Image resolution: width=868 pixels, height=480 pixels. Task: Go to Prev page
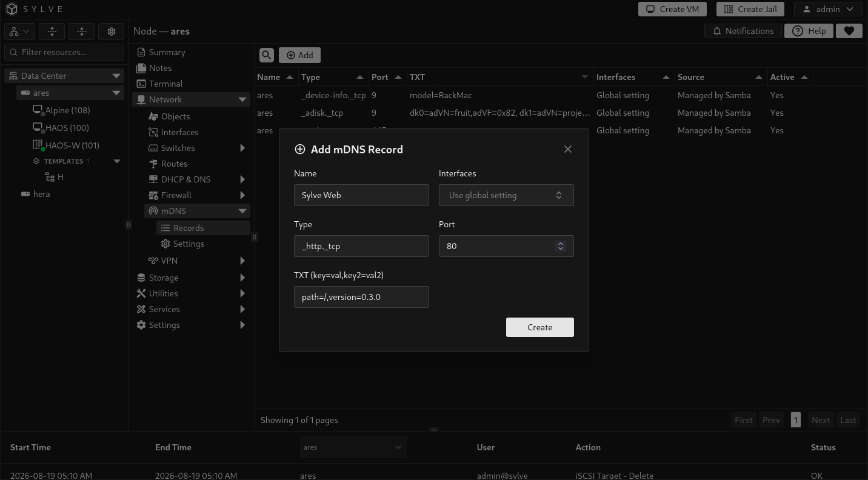[771, 420]
